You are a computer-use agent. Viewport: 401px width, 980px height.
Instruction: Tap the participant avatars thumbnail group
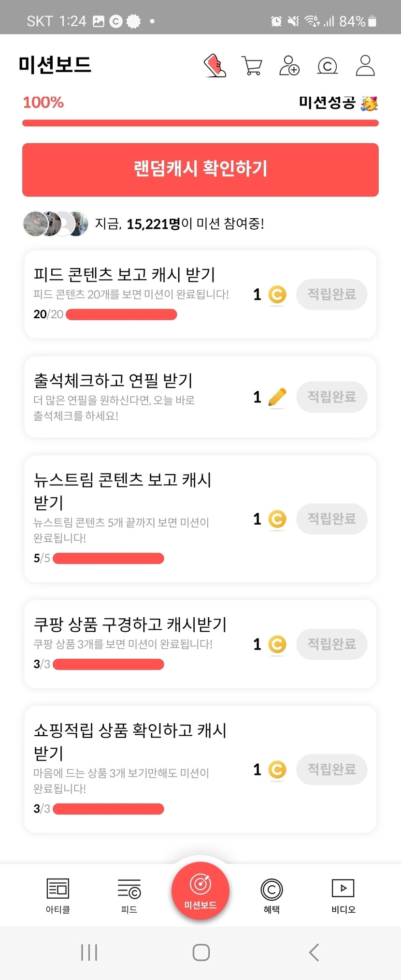click(56, 224)
